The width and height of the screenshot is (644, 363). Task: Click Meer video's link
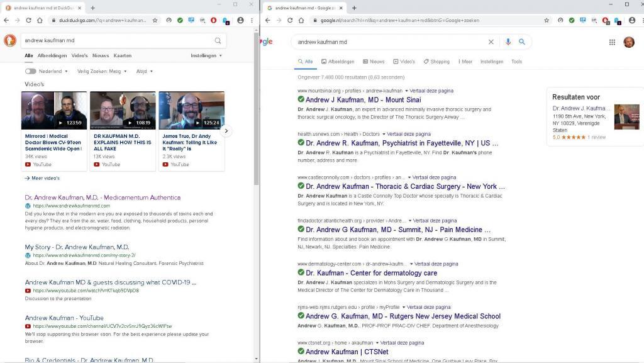click(42, 178)
